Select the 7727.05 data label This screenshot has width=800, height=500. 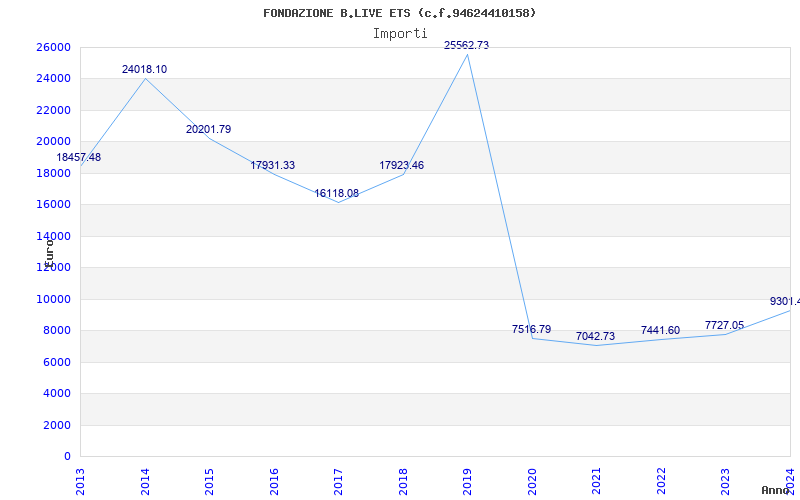click(724, 325)
